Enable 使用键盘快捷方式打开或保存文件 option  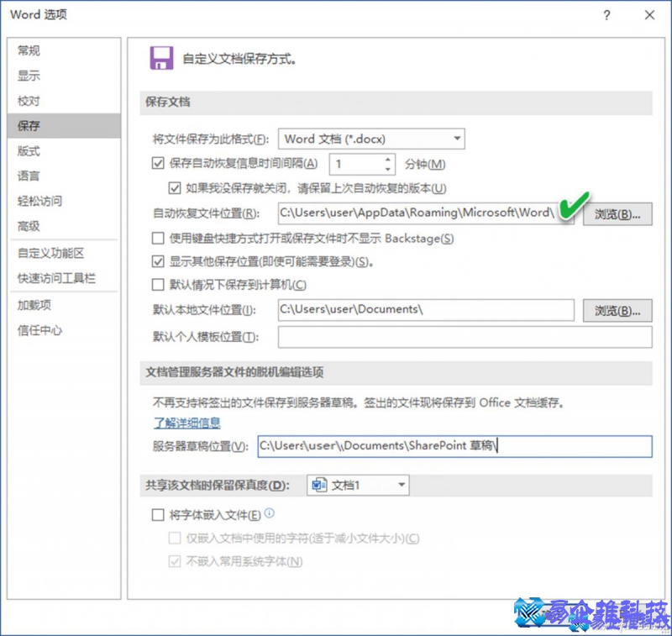158,239
